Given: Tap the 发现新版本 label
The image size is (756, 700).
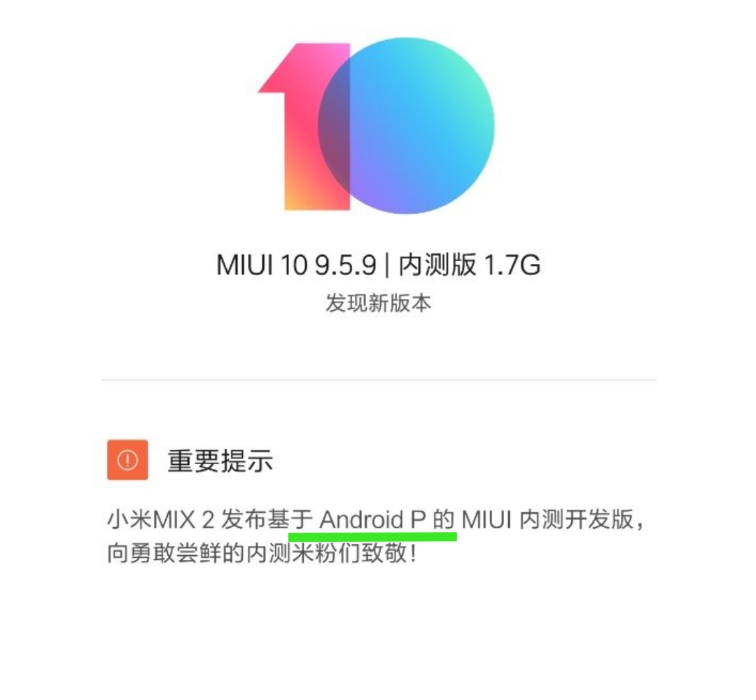Looking at the screenshot, I should [378, 303].
